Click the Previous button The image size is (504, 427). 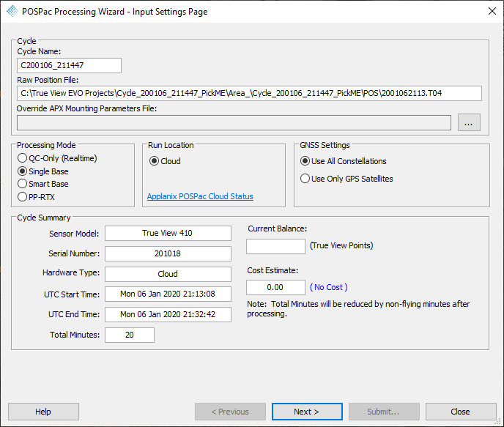pos(230,412)
